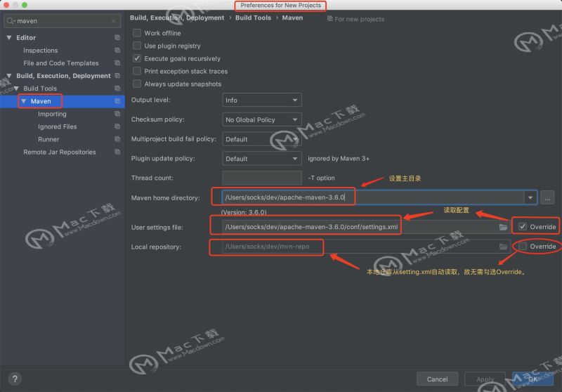The width and height of the screenshot is (562, 392).
Task: Click the For new projects icon
Action: (x=329, y=19)
